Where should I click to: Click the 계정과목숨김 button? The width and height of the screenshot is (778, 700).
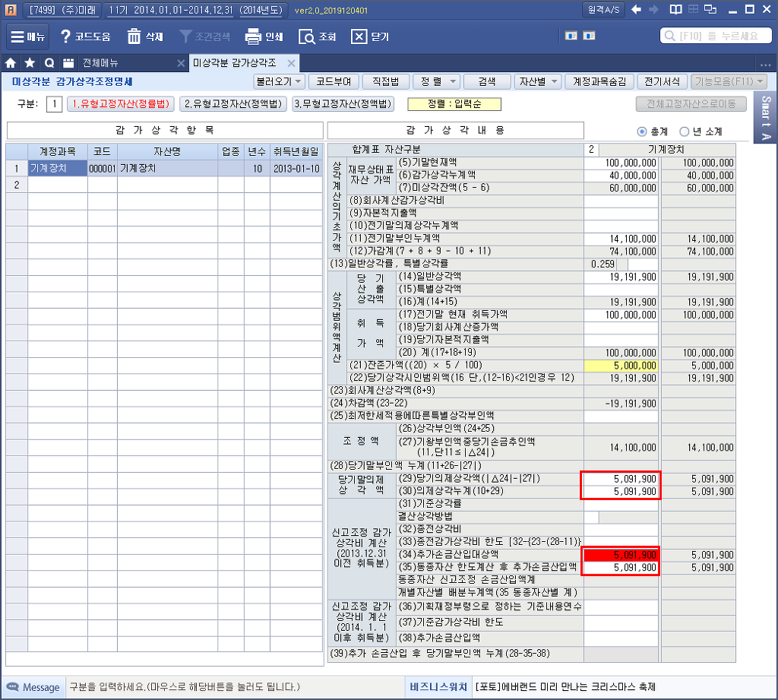pyautogui.click(x=599, y=81)
